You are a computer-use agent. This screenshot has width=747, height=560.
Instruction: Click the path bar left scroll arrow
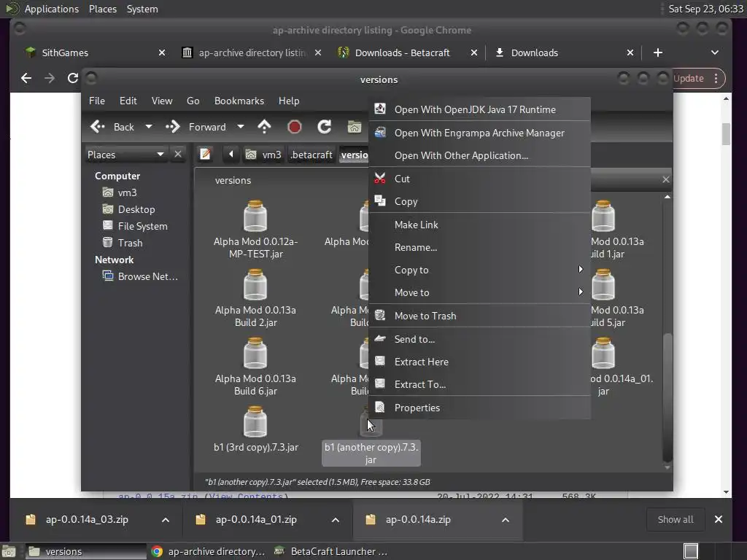click(x=231, y=155)
